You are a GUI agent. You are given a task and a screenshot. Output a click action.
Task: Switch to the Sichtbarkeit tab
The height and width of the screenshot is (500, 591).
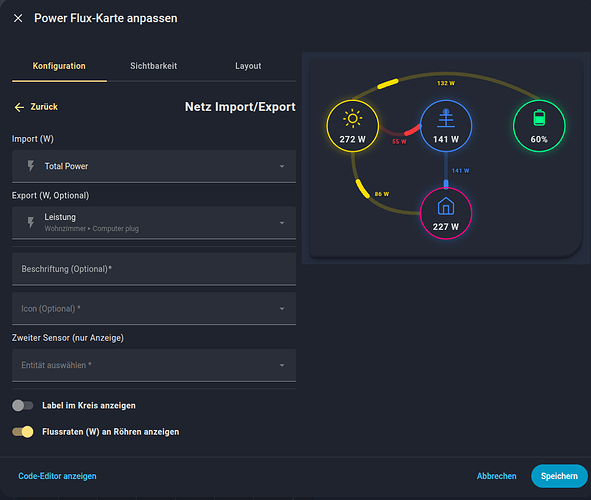(153, 66)
